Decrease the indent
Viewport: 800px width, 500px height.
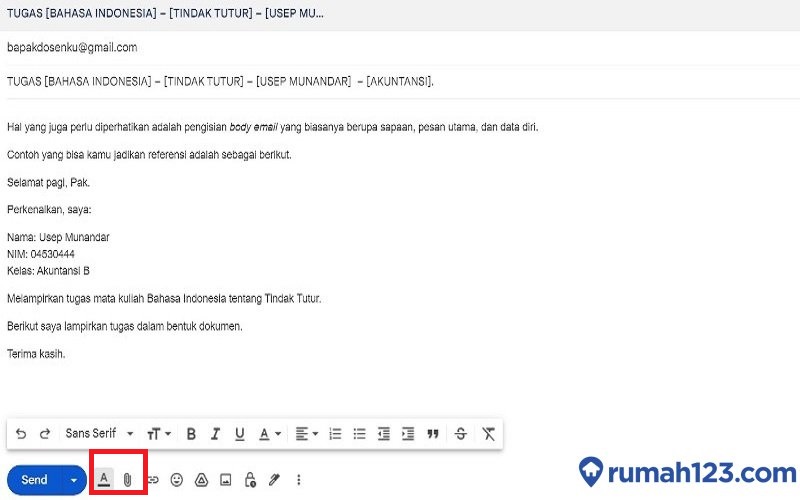pyautogui.click(x=384, y=434)
